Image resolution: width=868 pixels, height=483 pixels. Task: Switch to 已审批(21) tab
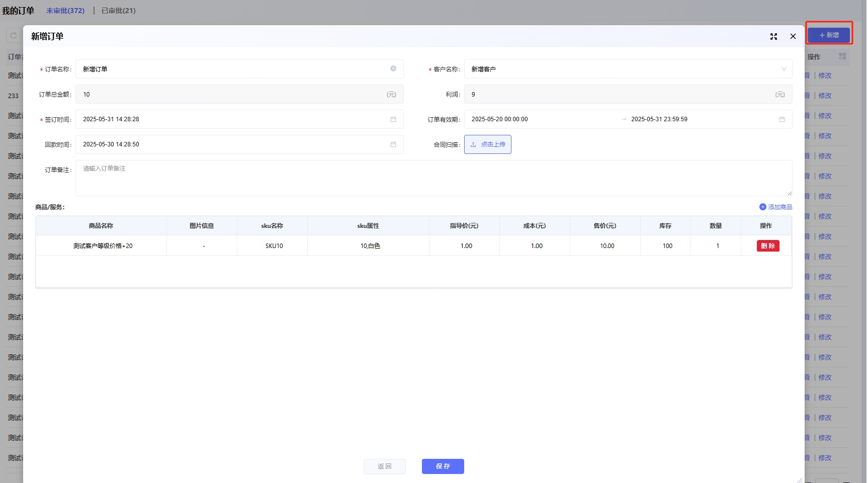pos(119,11)
